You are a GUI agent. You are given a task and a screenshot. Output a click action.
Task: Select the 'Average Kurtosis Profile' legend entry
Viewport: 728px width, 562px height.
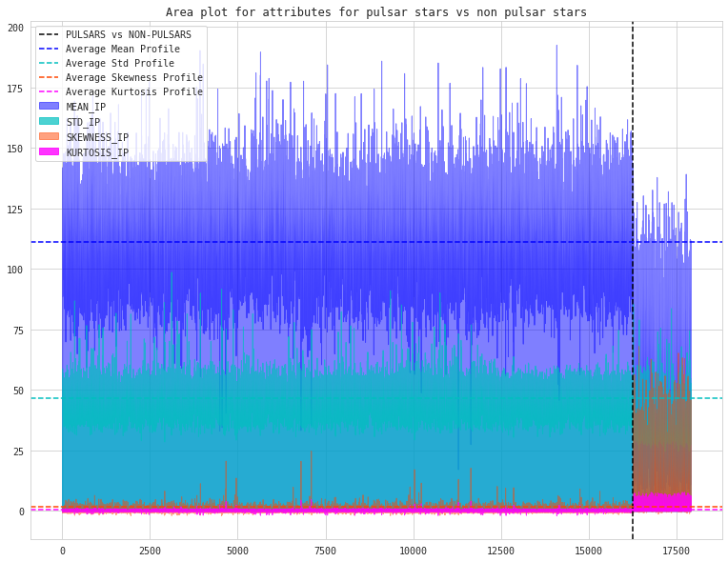point(134,91)
